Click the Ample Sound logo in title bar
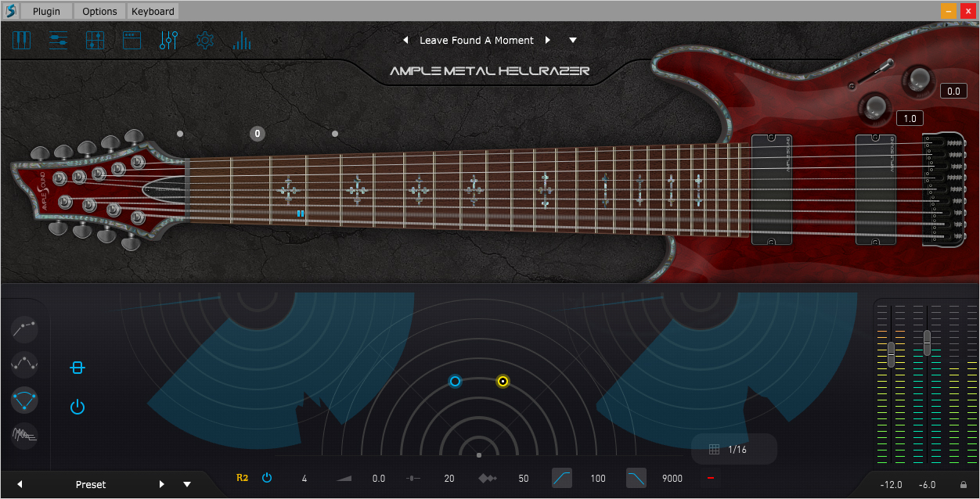Image resolution: width=980 pixels, height=499 pixels. [x=12, y=11]
